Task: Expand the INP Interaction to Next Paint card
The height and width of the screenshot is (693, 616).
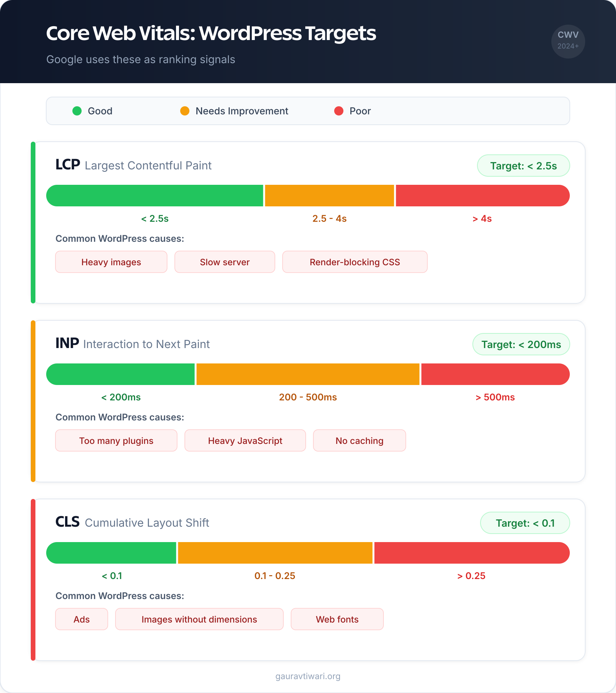Action: coord(132,344)
